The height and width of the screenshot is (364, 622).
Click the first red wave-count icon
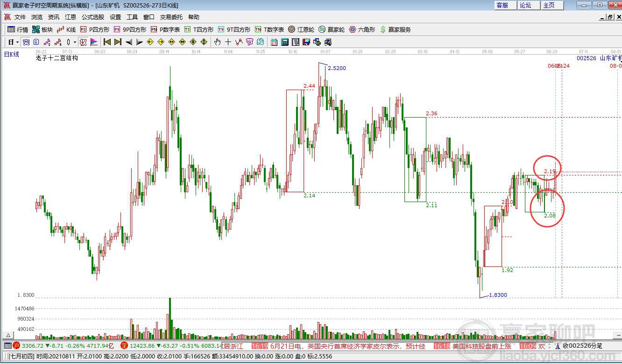47,42
